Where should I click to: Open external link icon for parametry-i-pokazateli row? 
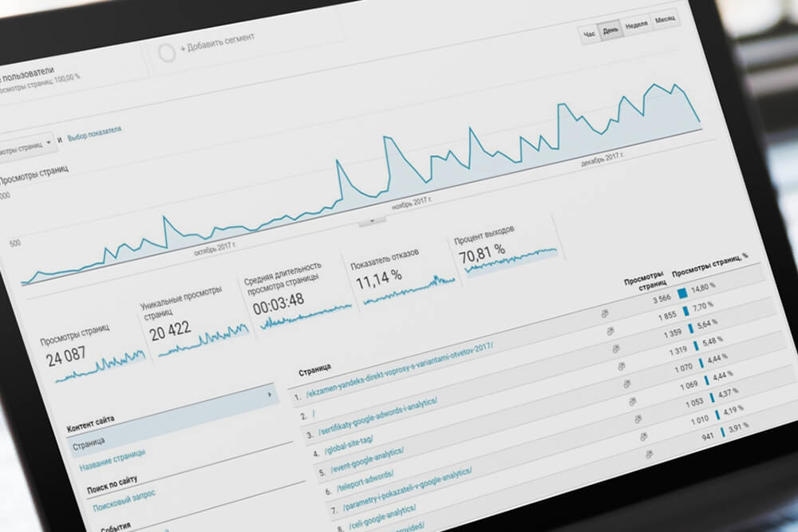[639, 418]
